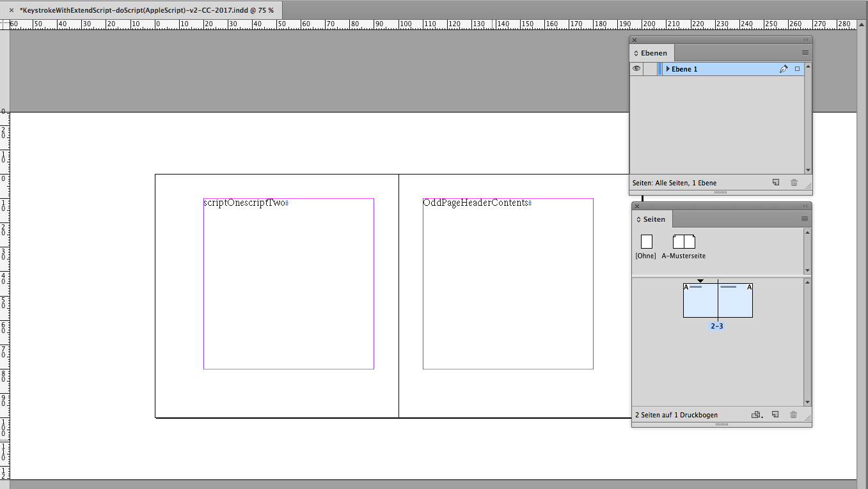Open the Ebenen panel menu
868x489 pixels.
(x=805, y=53)
